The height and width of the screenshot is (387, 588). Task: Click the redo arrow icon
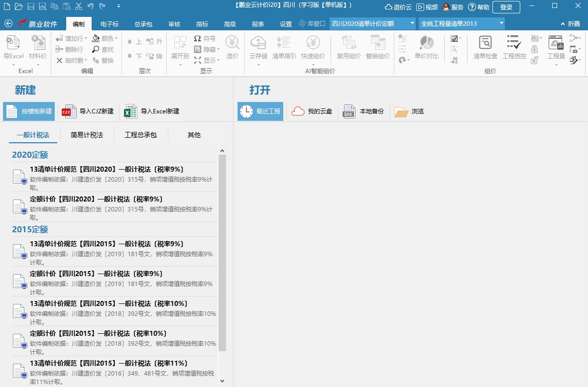[x=103, y=6]
